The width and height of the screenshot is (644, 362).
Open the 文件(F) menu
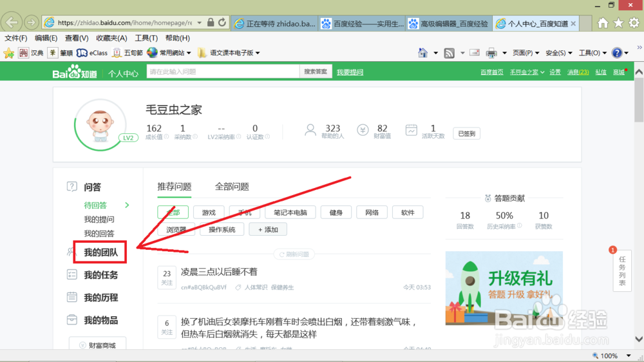pyautogui.click(x=15, y=38)
